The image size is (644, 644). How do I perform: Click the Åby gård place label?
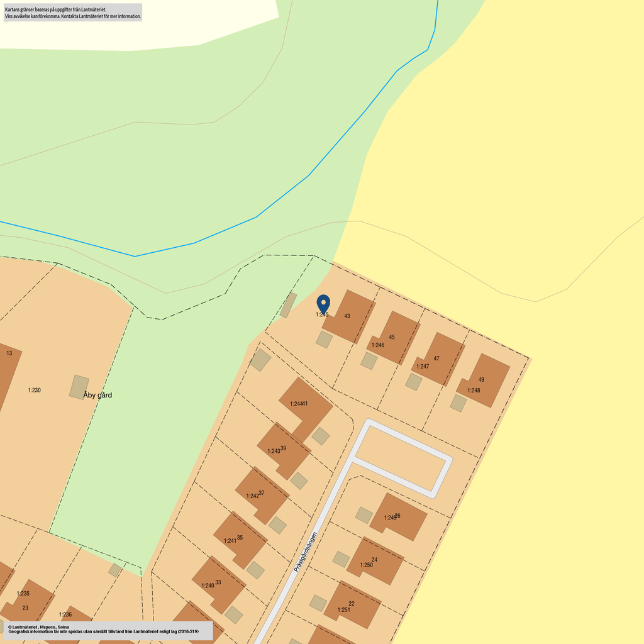(97, 395)
